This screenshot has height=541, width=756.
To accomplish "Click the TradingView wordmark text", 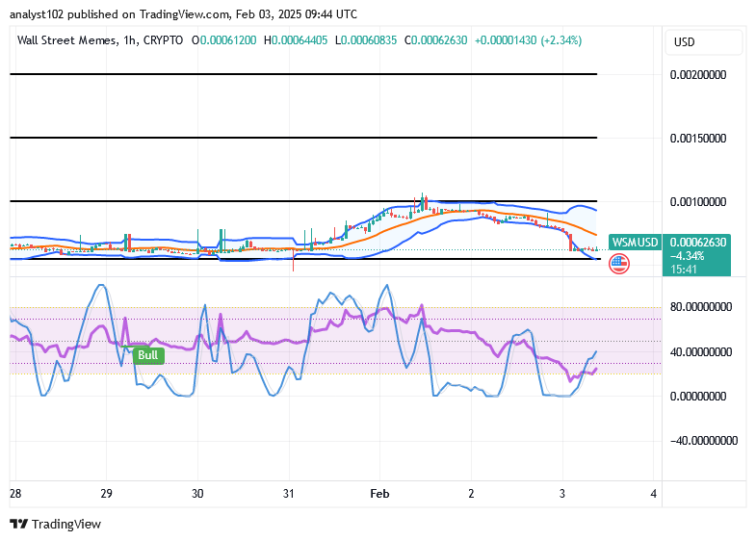I will (x=66, y=524).
